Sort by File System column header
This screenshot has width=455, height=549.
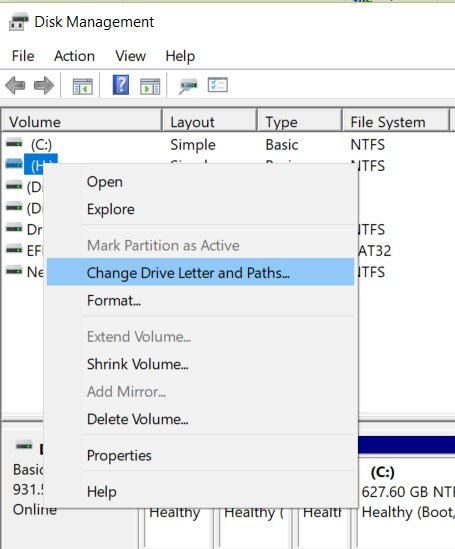395,122
